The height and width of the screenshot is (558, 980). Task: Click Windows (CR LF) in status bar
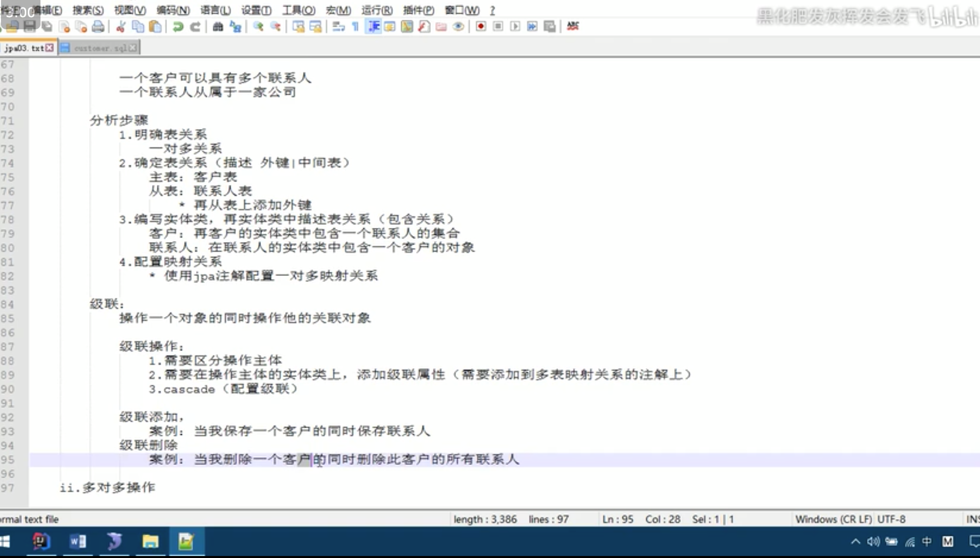point(833,519)
